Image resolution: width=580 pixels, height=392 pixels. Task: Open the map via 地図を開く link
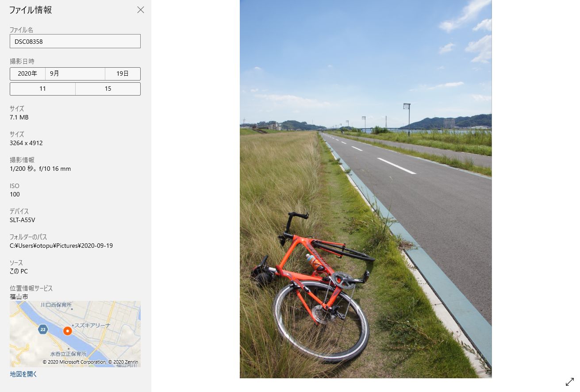click(x=23, y=374)
